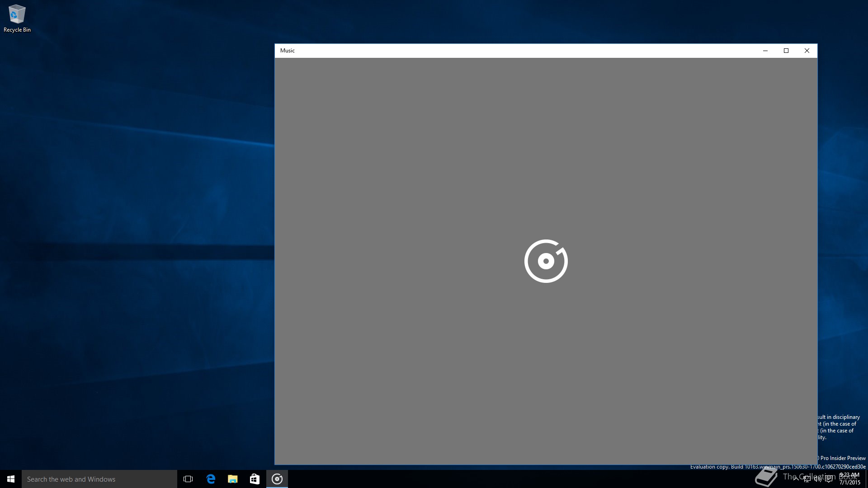The width and height of the screenshot is (868, 488).
Task: Open the Windows Start menu
Action: point(11,479)
